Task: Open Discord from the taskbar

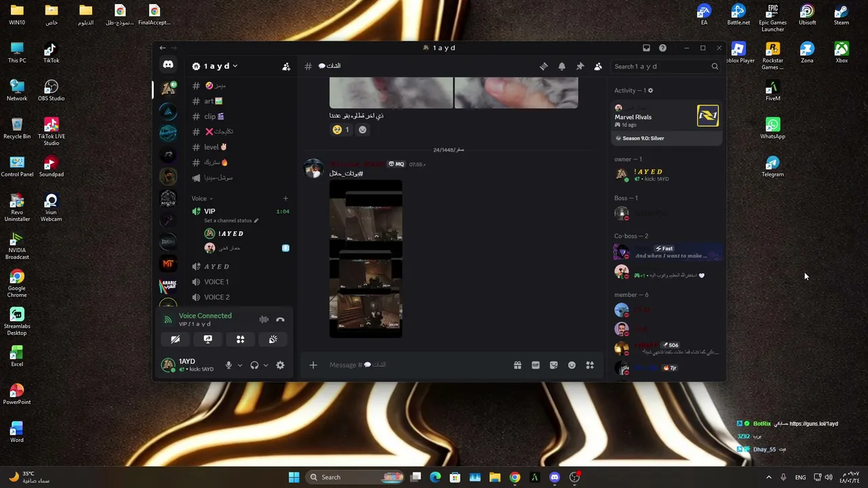Action: click(555, 477)
